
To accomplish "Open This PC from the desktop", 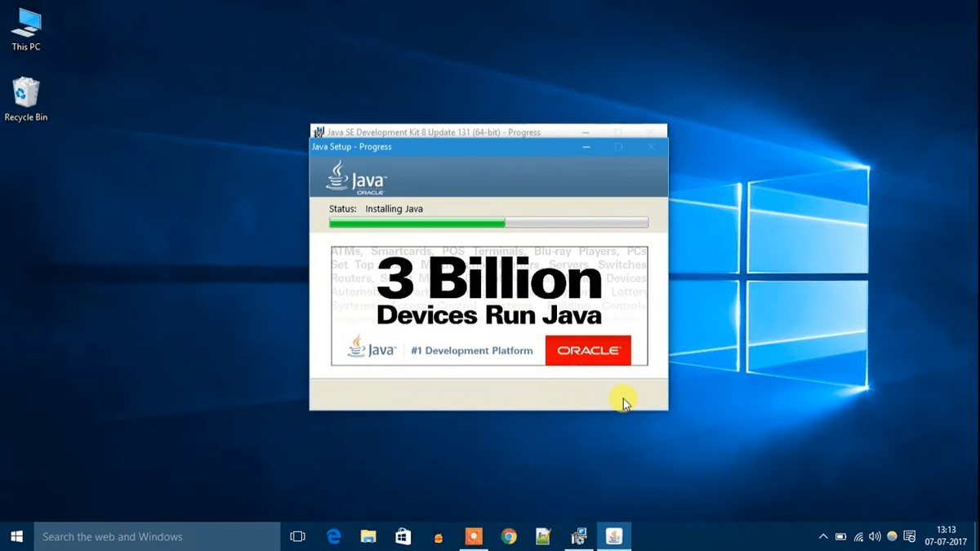I will click(x=25, y=27).
